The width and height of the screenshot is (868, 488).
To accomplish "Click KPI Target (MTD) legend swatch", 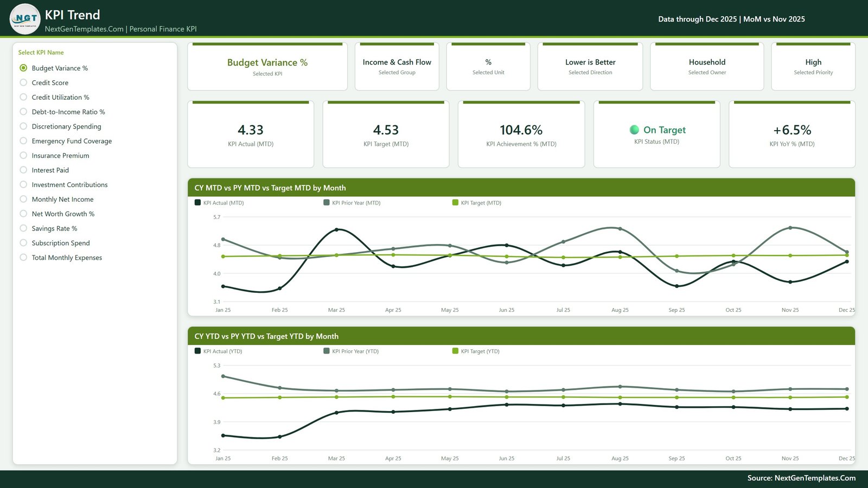I will 455,203.
